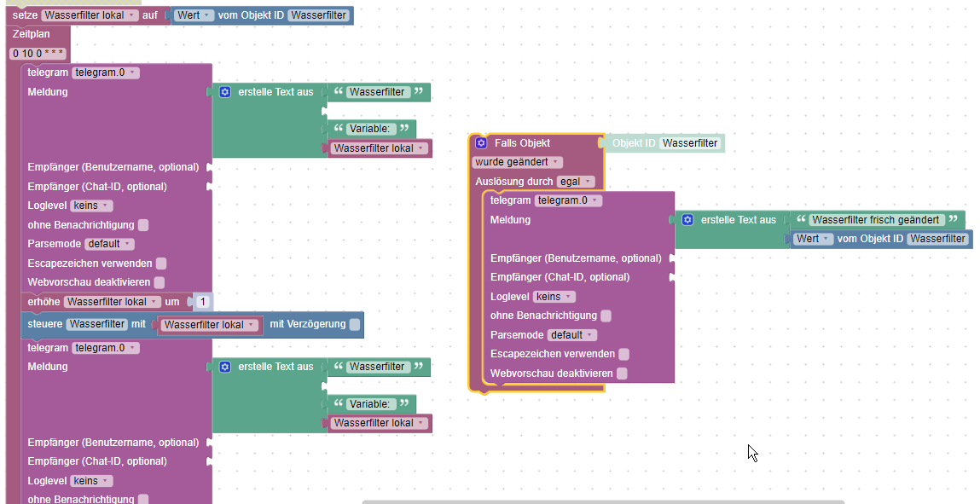Edit second telegram's 'Variable:' text string

click(x=369, y=404)
